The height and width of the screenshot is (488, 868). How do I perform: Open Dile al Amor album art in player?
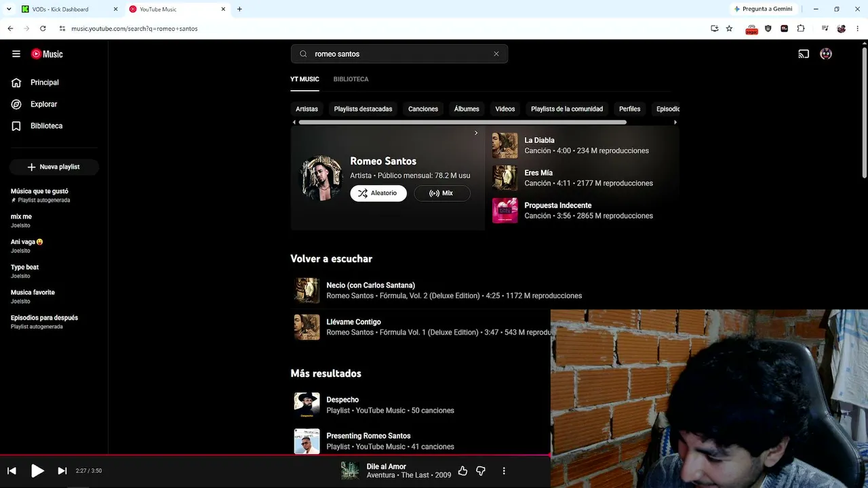(x=350, y=471)
